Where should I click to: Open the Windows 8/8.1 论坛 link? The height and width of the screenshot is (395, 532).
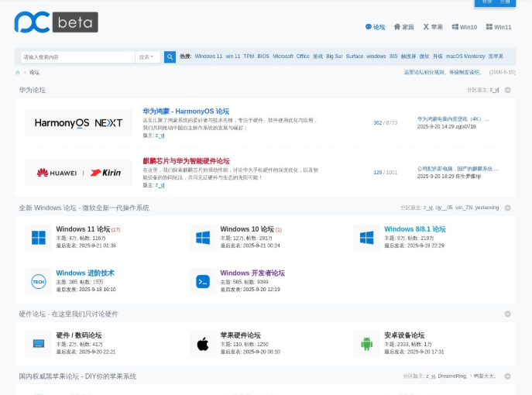415,229
